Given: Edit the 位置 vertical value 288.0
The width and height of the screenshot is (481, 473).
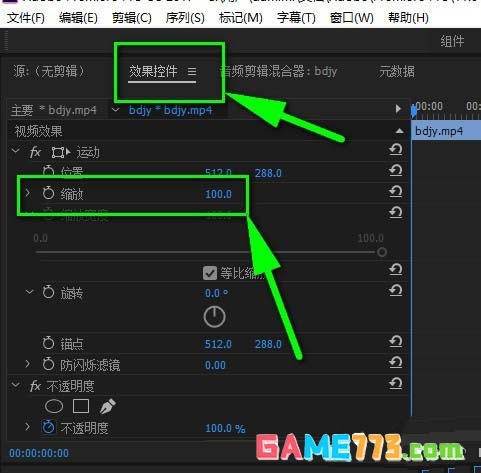Looking at the screenshot, I should tap(268, 173).
